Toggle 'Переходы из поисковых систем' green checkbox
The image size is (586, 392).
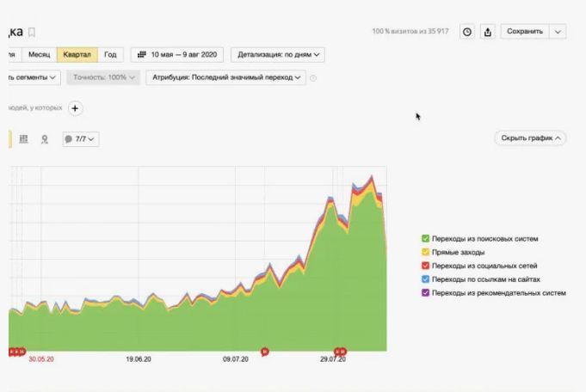[426, 238]
